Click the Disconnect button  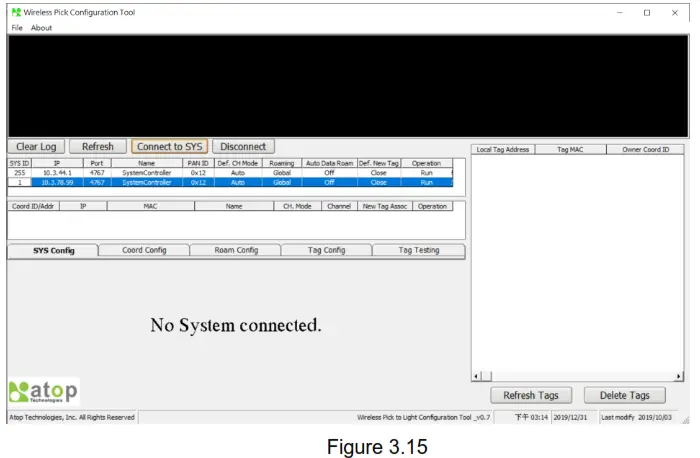pyautogui.click(x=243, y=146)
